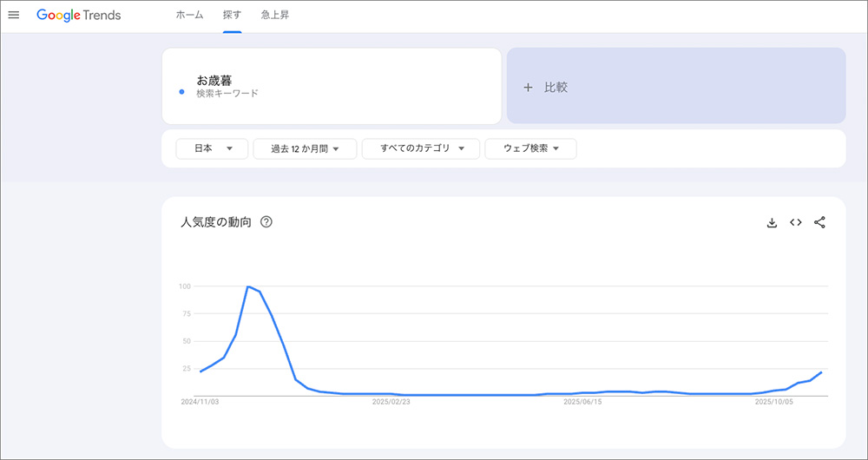This screenshot has height=460, width=868.
Task: Open the ホーム tab
Action: click(x=189, y=16)
